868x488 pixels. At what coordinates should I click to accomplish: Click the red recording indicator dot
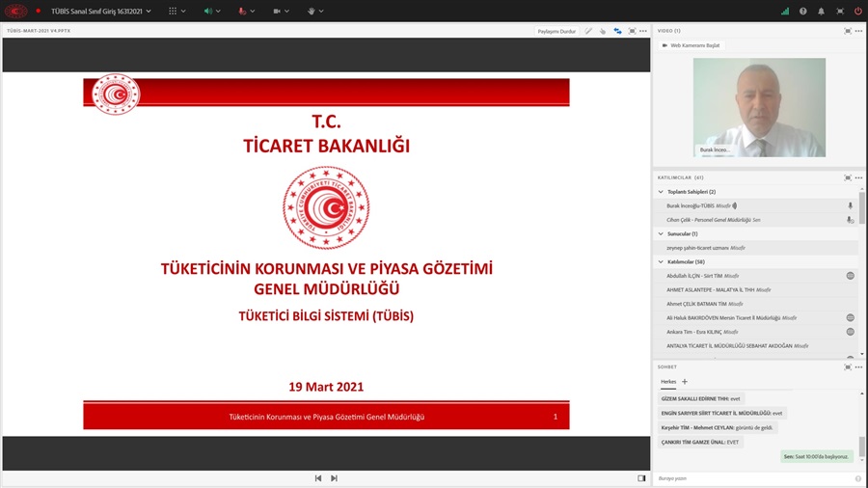coord(39,11)
